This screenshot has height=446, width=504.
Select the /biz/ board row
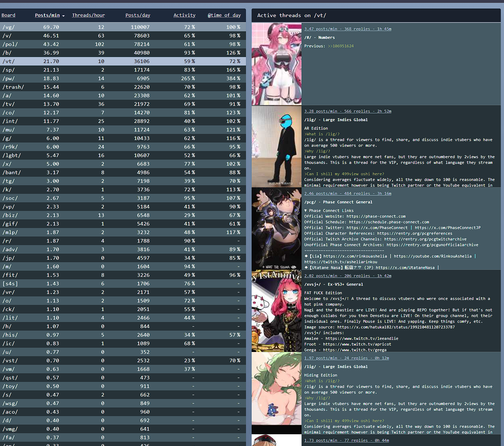click(x=123, y=215)
